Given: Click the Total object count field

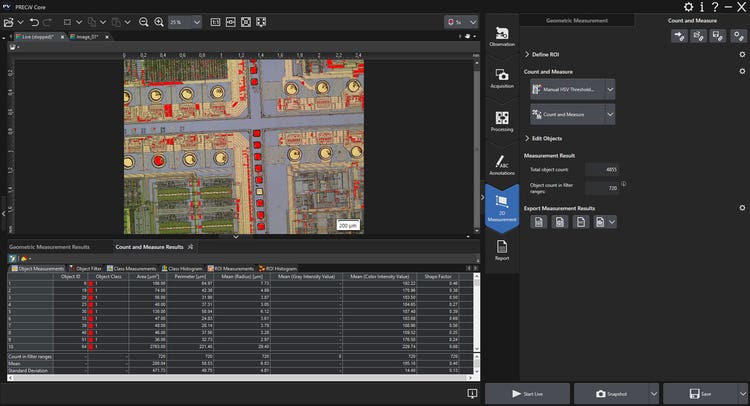Looking at the screenshot, I should point(602,169).
